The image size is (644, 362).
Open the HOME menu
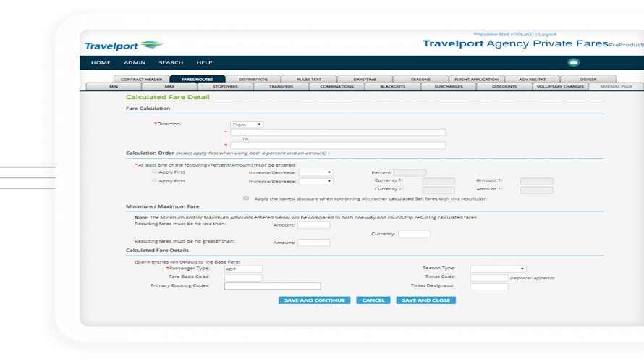point(101,62)
